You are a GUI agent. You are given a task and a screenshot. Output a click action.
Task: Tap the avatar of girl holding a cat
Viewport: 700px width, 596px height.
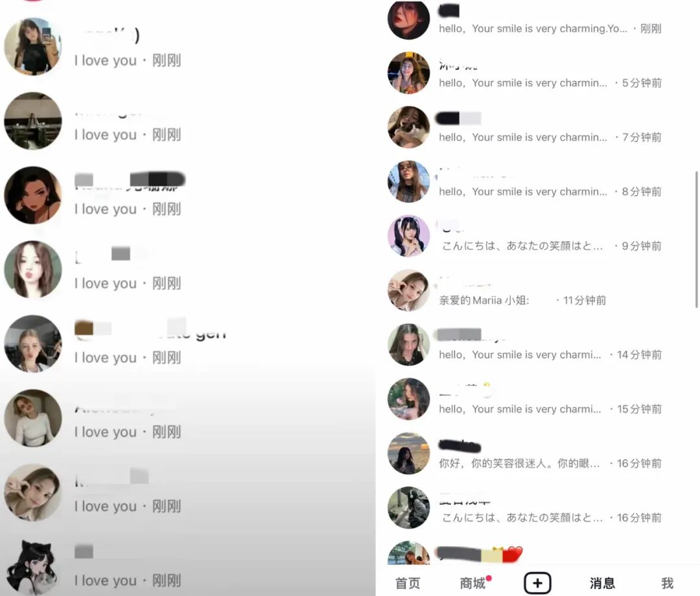click(408, 127)
